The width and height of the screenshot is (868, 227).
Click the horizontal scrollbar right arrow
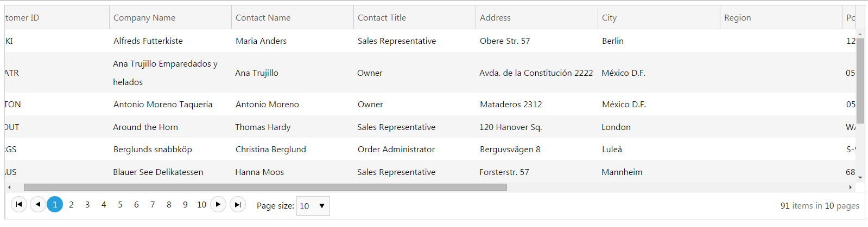click(851, 187)
